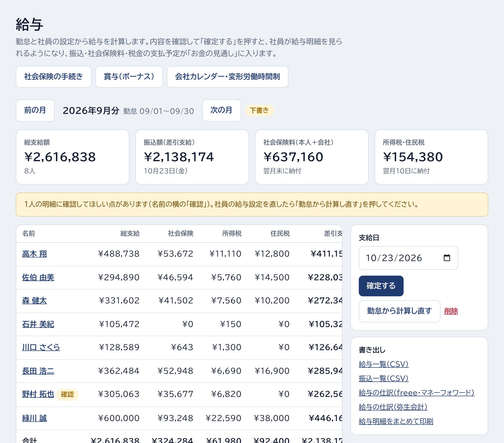Viewport: 504px width, 443px height.
Task: Open employee 野村 拓也 details
Action: (38, 394)
